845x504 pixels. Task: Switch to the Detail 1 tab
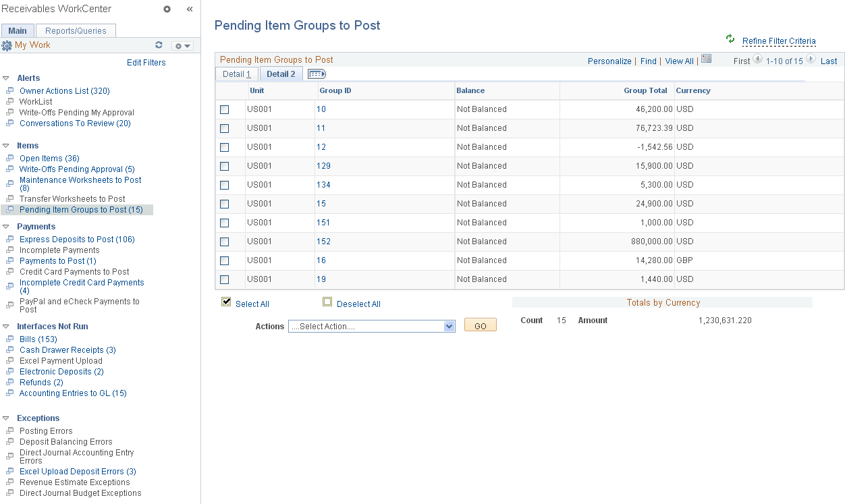(x=235, y=74)
